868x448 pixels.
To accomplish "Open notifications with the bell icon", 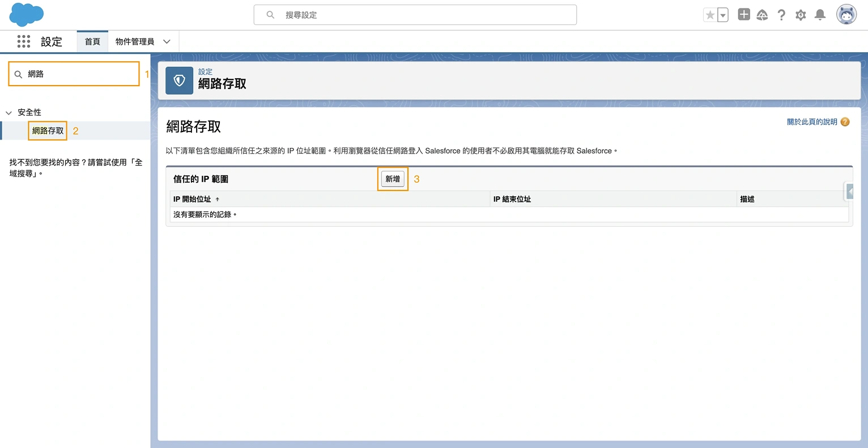I will [820, 15].
